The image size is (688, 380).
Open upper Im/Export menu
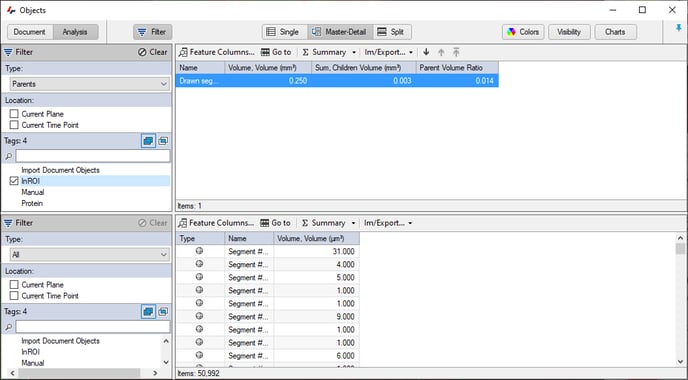point(388,52)
